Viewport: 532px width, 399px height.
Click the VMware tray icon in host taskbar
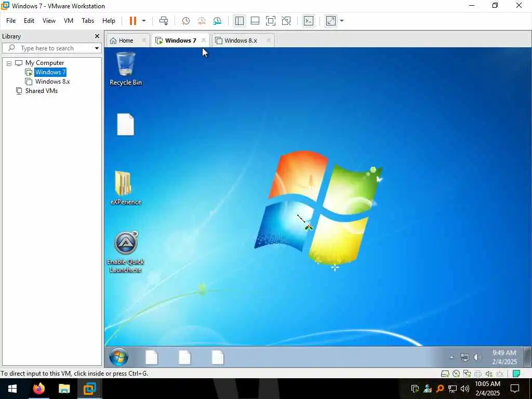(x=415, y=389)
